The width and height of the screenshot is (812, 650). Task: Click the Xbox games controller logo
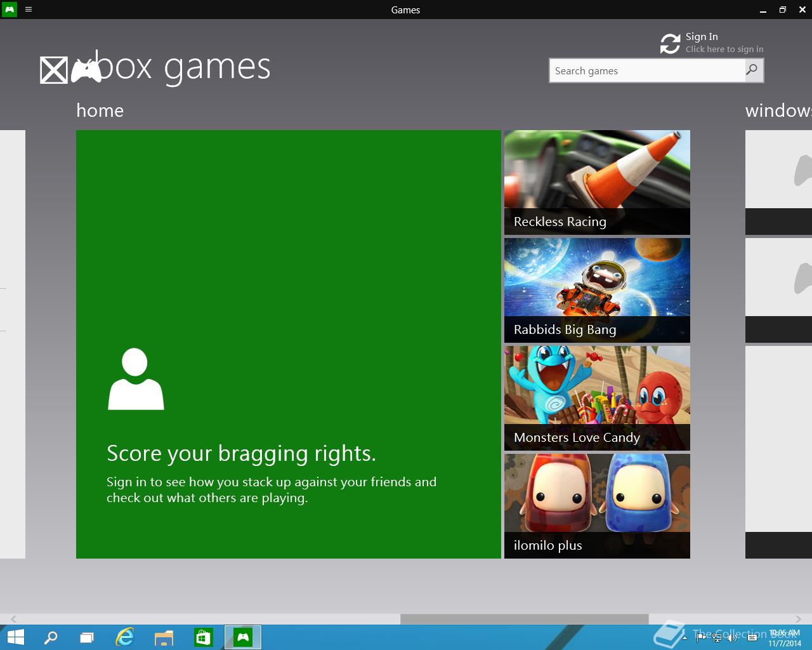pyautogui.click(x=86, y=70)
